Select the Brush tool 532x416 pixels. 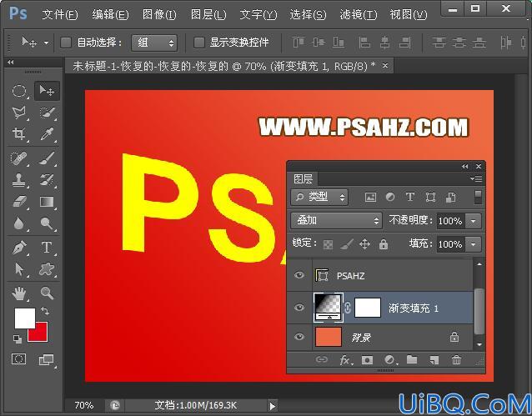47,158
